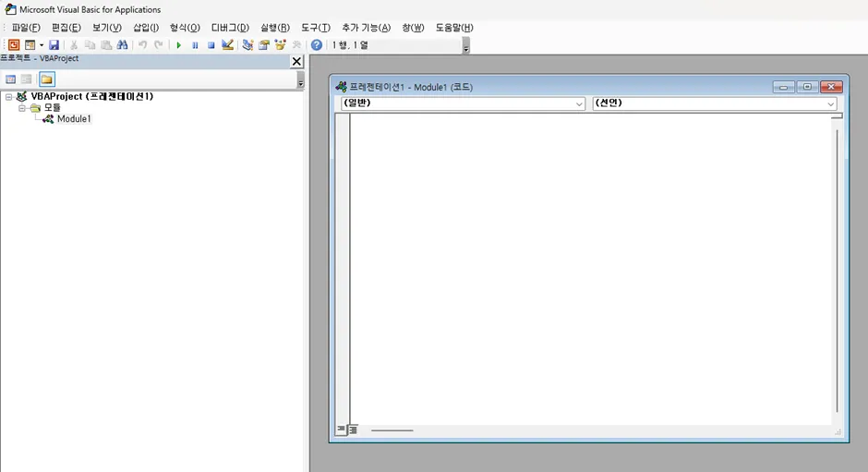Open the 파일(F) menu
Image resolution: width=868 pixels, height=472 pixels.
point(26,28)
